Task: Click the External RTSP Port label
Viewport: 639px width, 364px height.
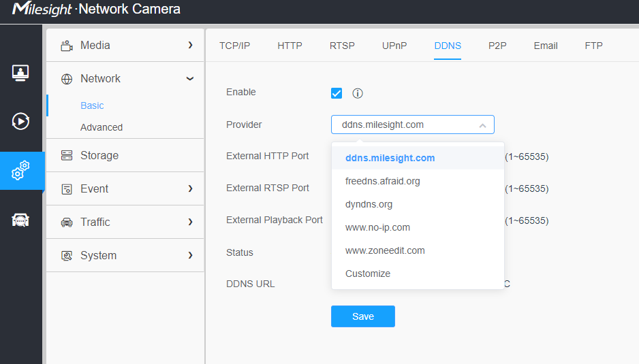Action: (x=268, y=188)
